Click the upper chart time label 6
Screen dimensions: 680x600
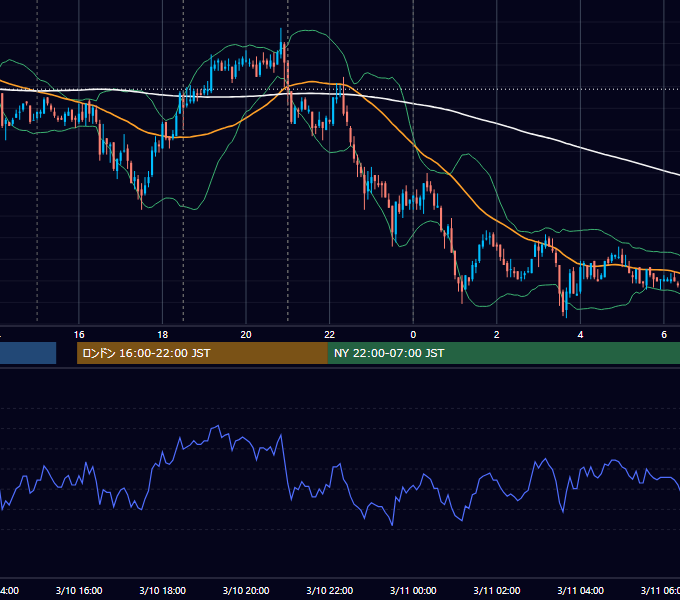coord(664,334)
